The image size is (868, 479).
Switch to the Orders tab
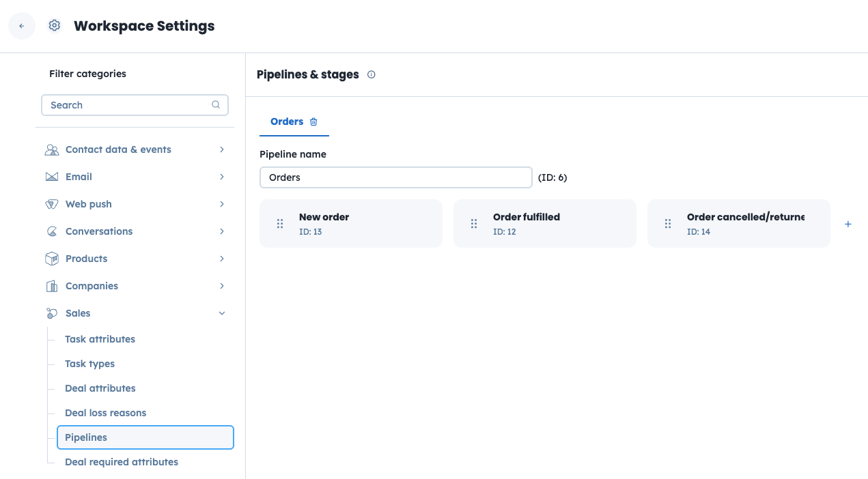286,121
